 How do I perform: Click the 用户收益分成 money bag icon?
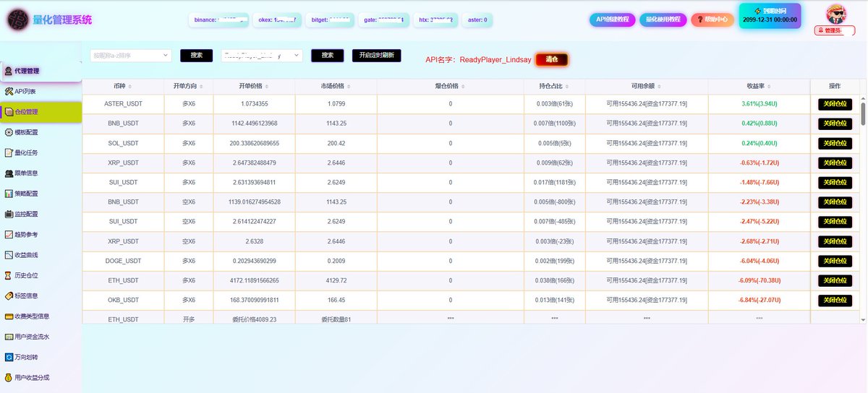[9, 377]
